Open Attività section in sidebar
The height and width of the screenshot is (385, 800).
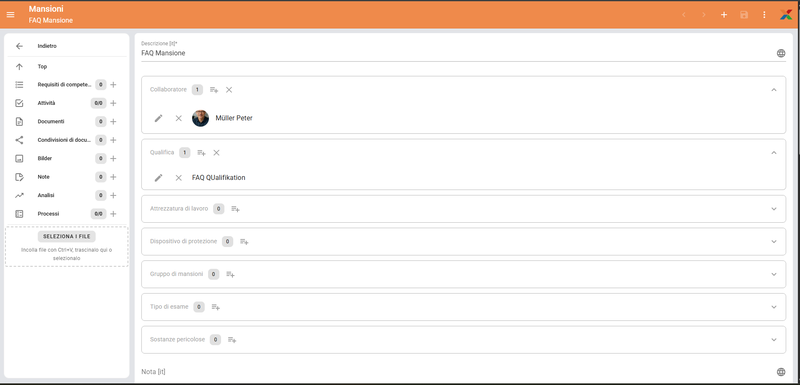pos(46,103)
